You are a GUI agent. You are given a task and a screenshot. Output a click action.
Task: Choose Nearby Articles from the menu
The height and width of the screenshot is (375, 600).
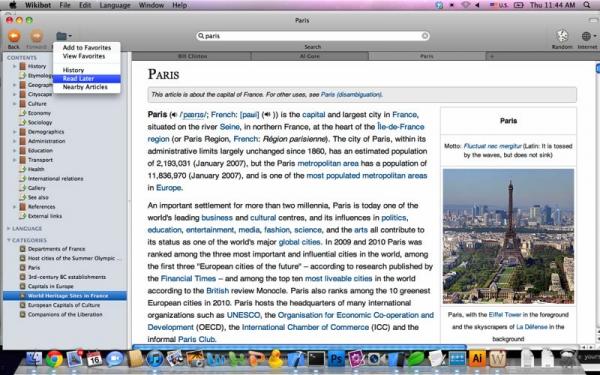tap(85, 87)
